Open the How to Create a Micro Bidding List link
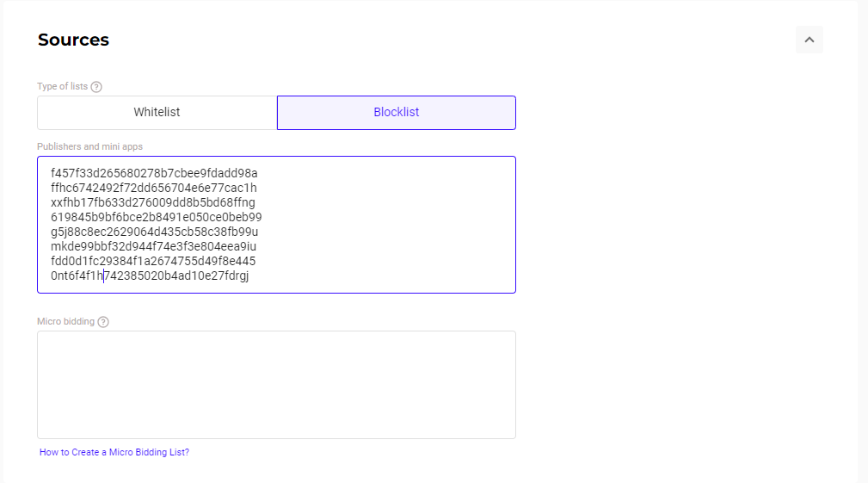868x483 pixels. [x=114, y=452]
